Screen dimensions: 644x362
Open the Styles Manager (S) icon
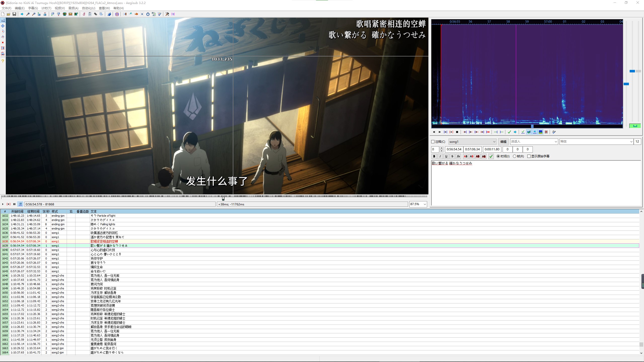click(84, 14)
